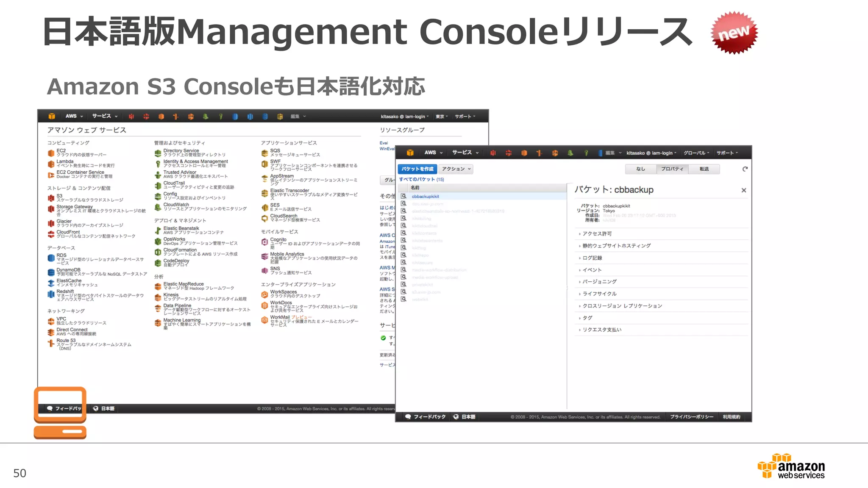Click the refresh icon in S3 console
This screenshot has height=488, width=868.
tap(745, 169)
